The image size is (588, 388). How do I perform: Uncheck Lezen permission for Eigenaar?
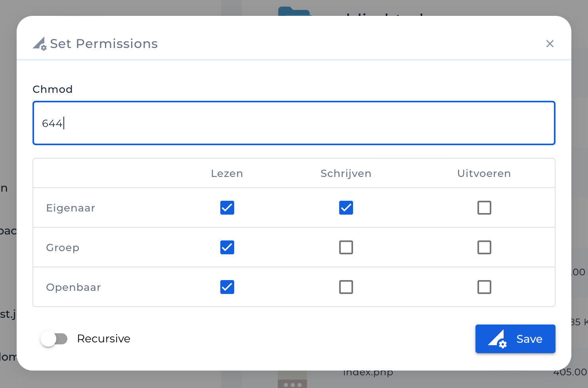coord(227,207)
